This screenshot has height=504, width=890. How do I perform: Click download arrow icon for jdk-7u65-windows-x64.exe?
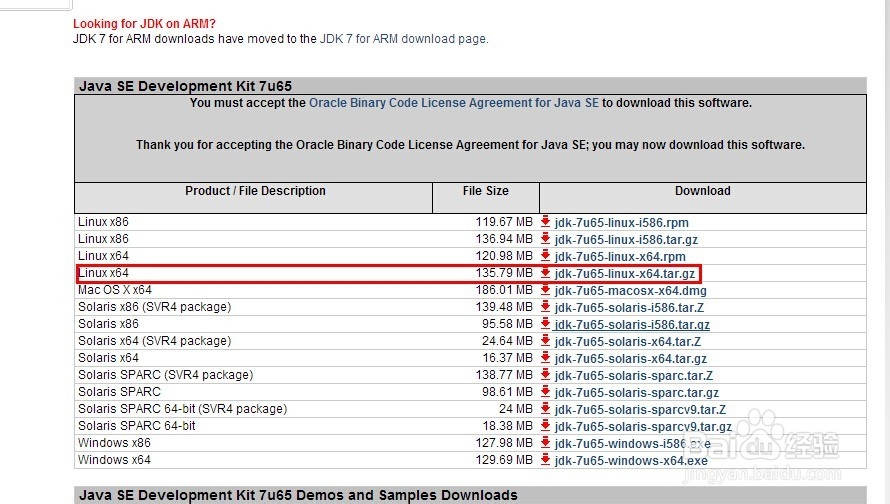[545, 460]
